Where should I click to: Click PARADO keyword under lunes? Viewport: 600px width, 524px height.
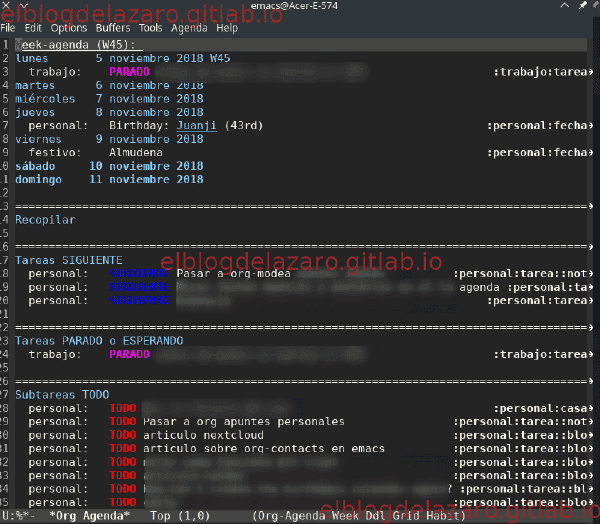pos(129,72)
